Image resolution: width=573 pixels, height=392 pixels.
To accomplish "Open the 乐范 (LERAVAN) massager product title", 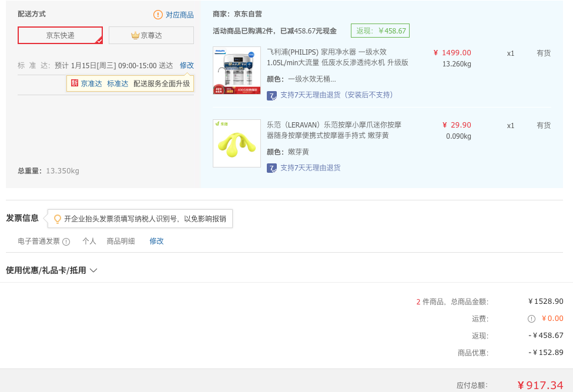I will point(334,130).
